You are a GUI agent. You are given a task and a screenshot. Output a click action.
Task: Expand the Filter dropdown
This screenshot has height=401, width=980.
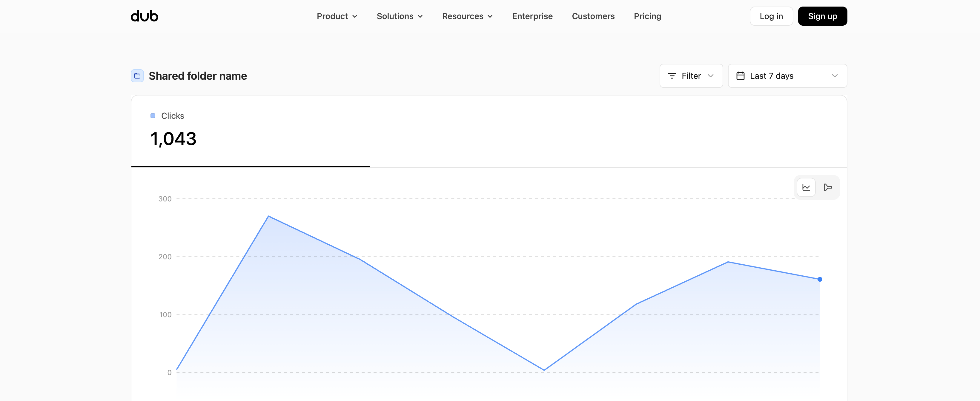pos(691,76)
